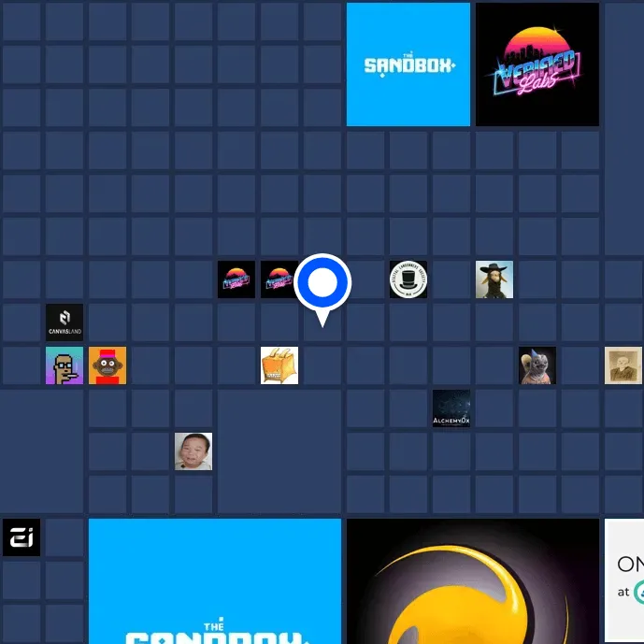
Task: Select the animal with party hat parcel
Action: (x=537, y=365)
